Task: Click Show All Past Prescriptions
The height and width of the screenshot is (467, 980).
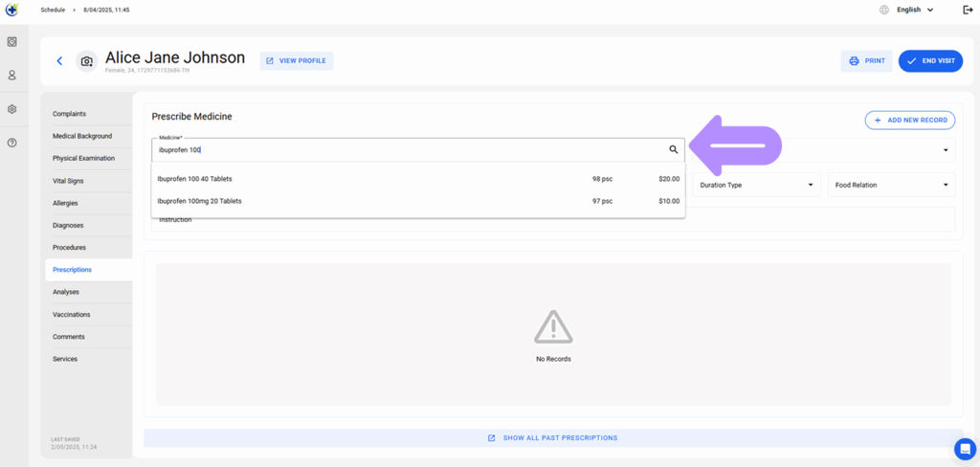Action: click(x=553, y=437)
